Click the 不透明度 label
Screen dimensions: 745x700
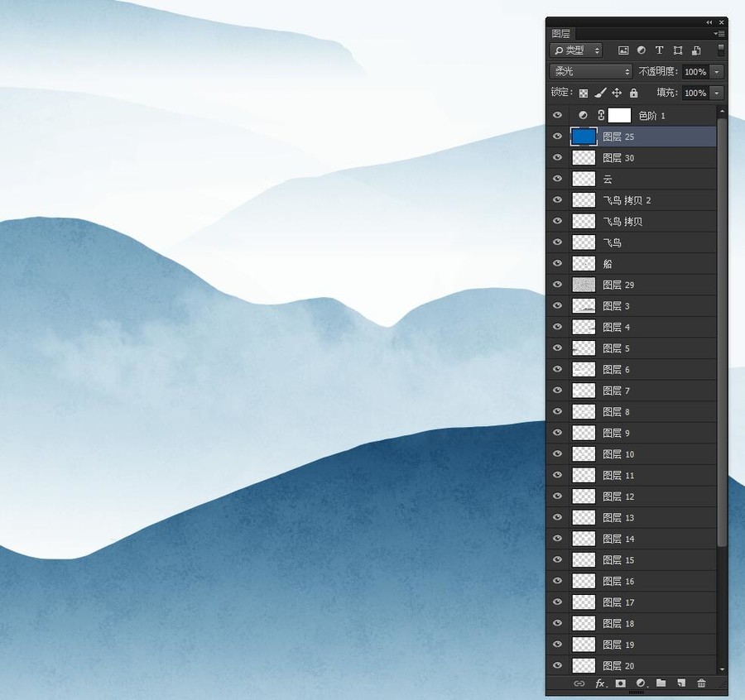(x=658, y=72)
